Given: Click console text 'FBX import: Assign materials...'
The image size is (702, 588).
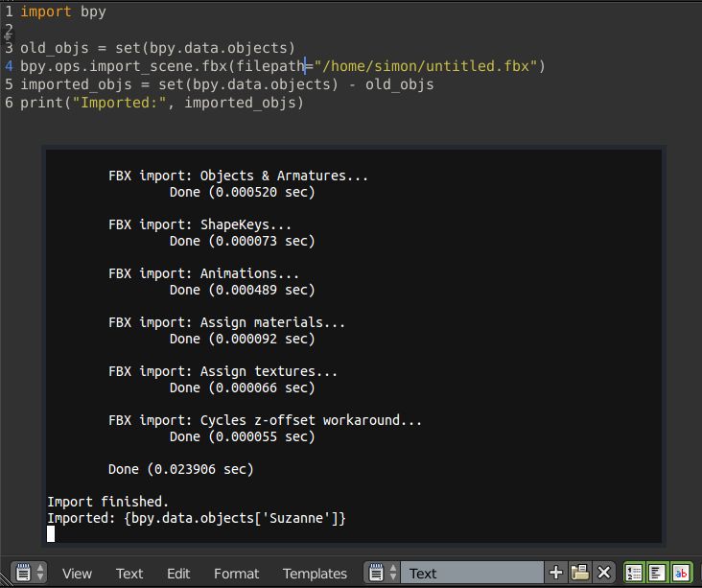Looking at the screenshot, I should 226,322.
